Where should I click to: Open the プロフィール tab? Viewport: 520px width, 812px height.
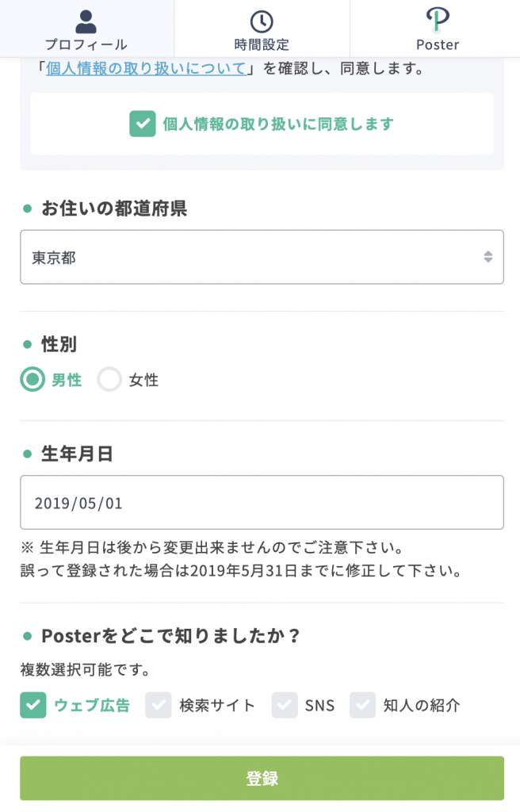[86, 29]
